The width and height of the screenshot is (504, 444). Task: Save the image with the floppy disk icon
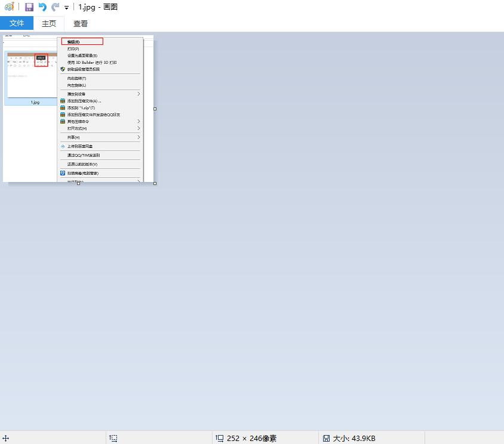(29, 7)
